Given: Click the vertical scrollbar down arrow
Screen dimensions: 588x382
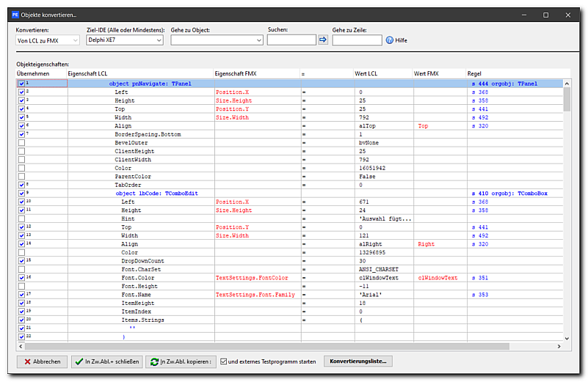Looking at the screenshot, I should click(567, 338).
